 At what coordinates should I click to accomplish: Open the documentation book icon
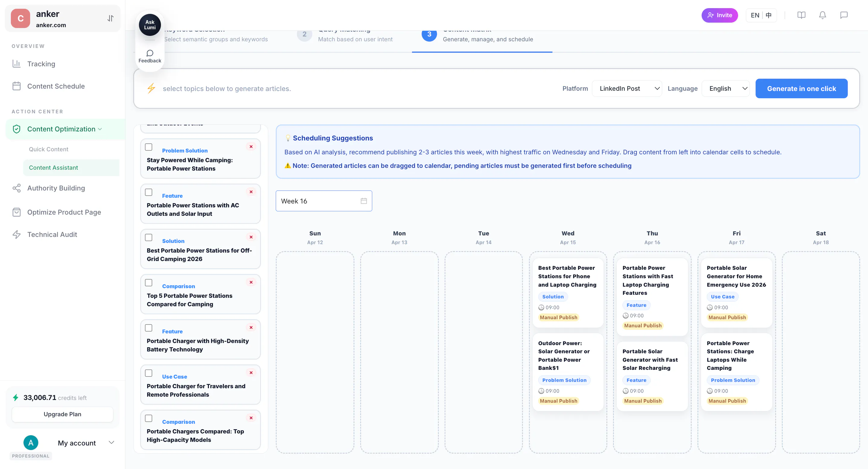pyautogui.click(x=801, y=15)
